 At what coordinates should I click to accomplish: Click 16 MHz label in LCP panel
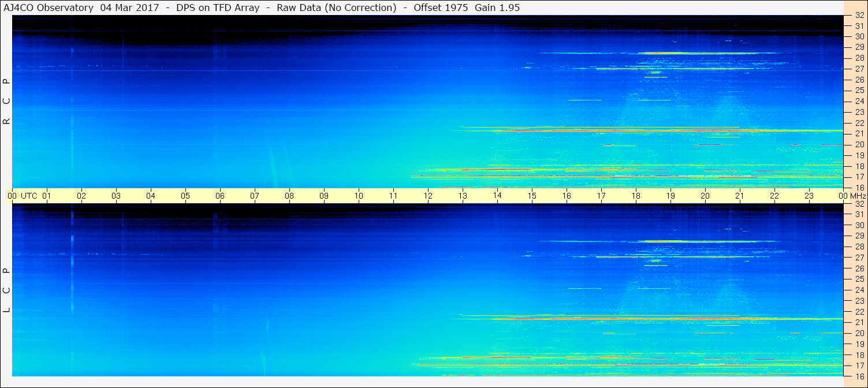tap(859, 376)
